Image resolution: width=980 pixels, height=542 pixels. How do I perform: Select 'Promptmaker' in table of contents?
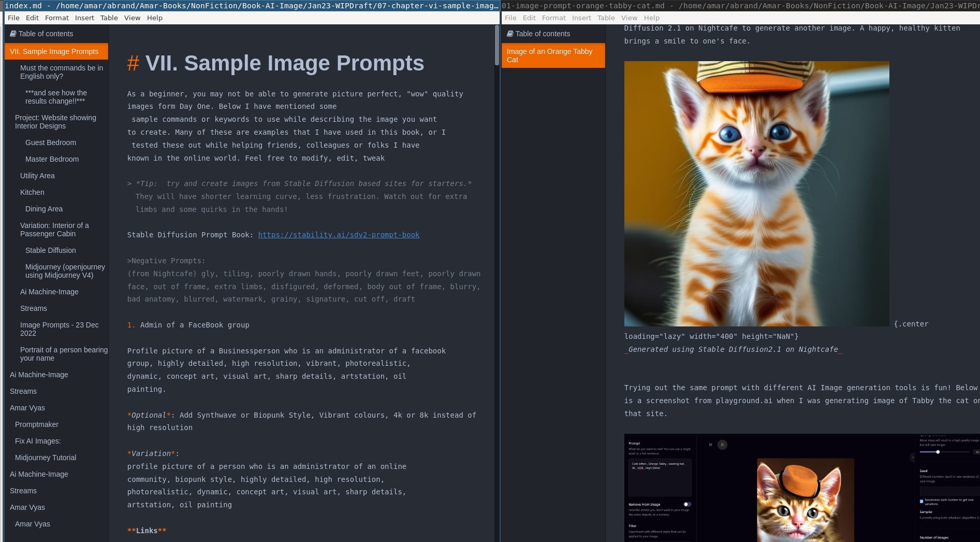coord(37,424)
